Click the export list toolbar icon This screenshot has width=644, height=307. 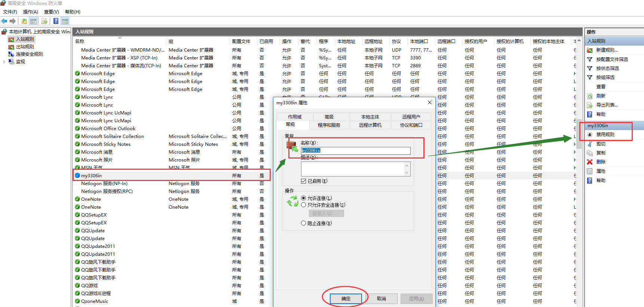click(45, 21)
